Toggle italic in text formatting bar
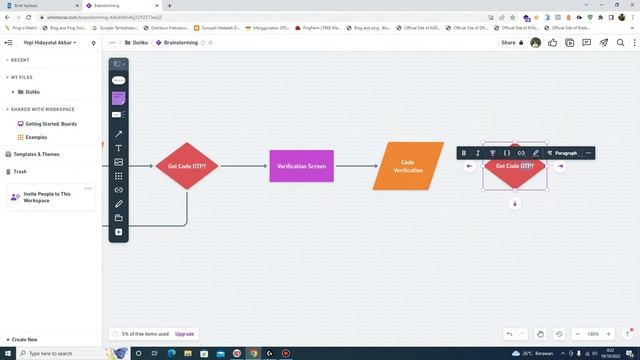This screenshot has width=640, height=360. pyautogui.click(x=478, y=153)
